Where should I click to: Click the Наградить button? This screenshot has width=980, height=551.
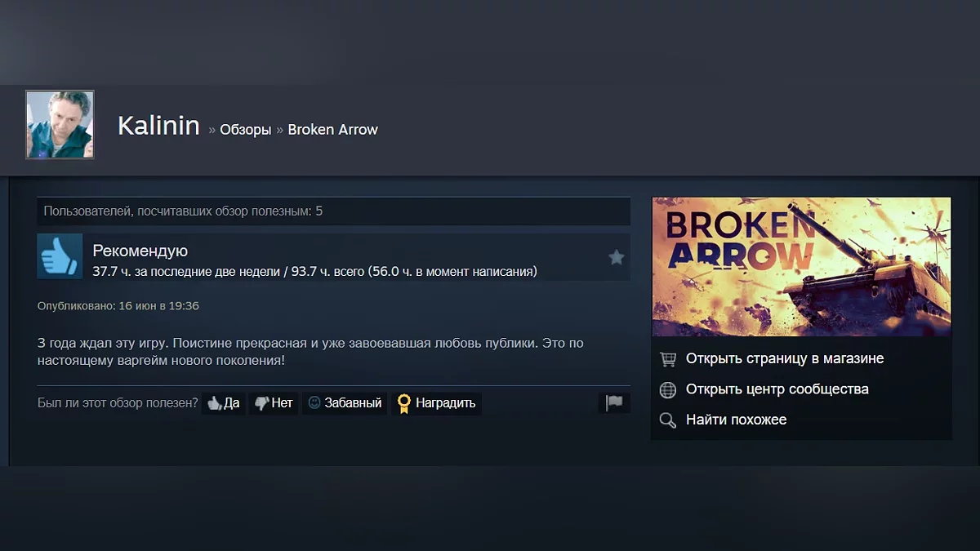pyautogui.click(x=436, y=403)
